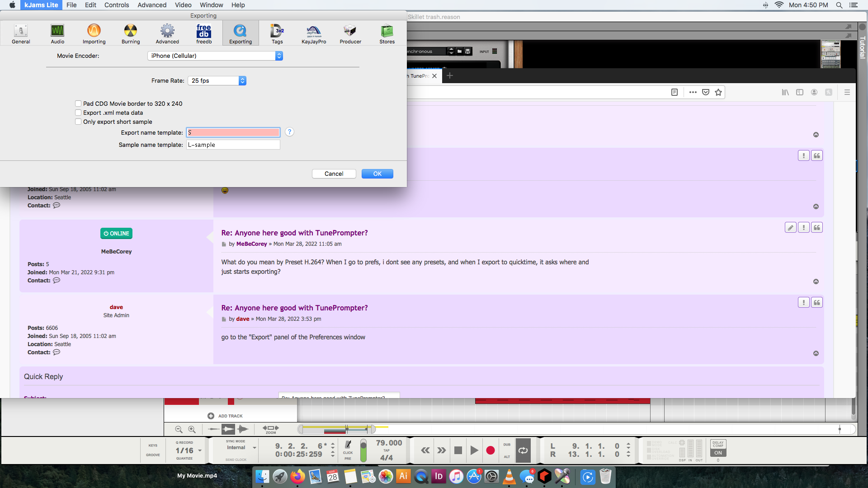Click the help question mark icon
Screen dimensions: 868x488
click(x=289, y=132)
